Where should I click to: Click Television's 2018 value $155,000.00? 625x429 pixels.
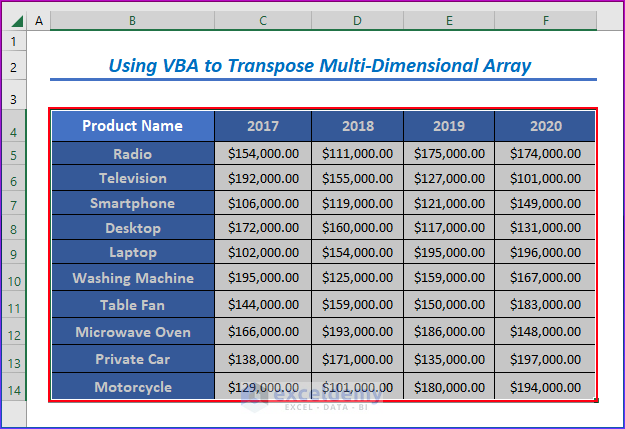[358, 178]
